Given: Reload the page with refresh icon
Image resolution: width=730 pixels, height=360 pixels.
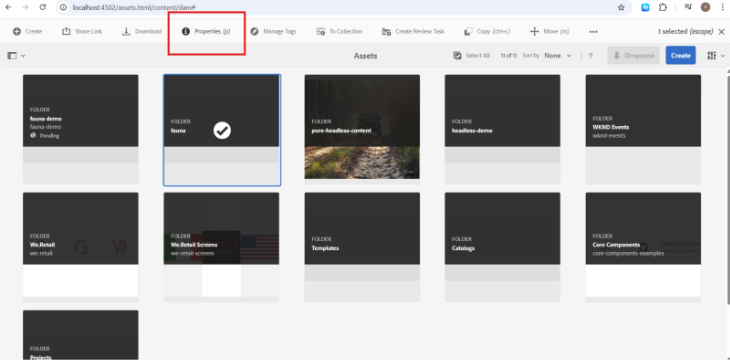Looking at the screenshot, I should pos(42,7).
